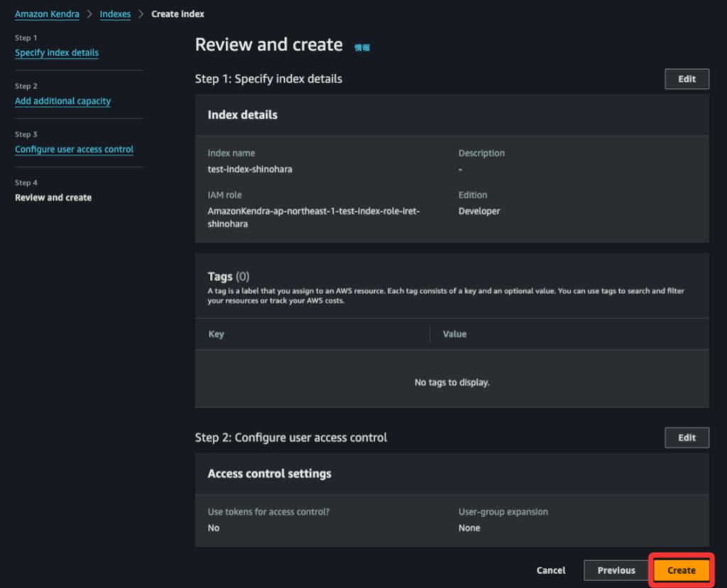Go back with the Previous button

[x=616, y=570]
